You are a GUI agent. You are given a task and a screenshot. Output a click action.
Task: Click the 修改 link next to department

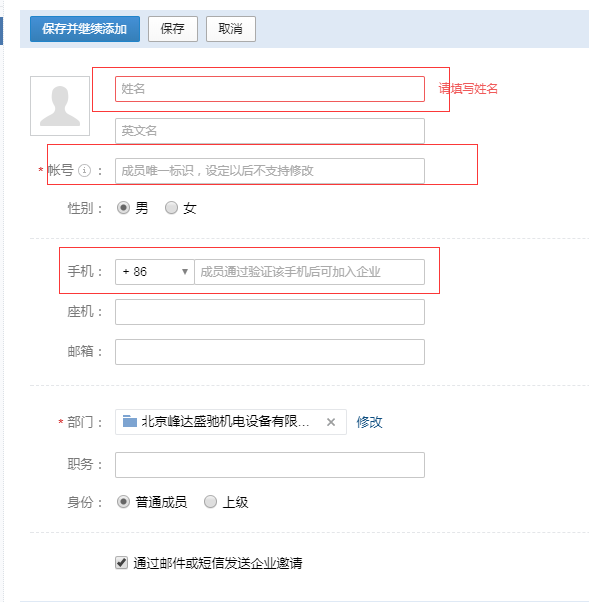coord(369,422)
